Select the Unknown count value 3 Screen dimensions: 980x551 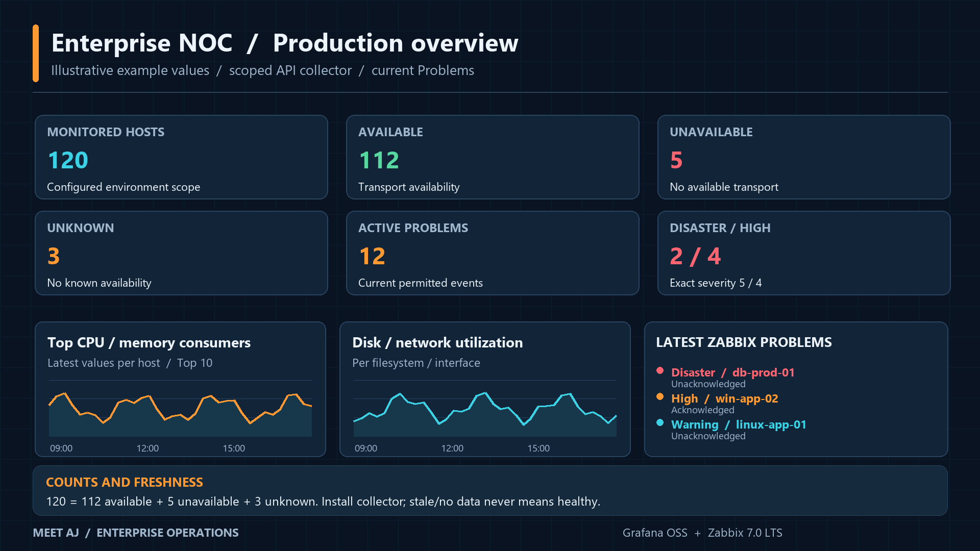click(x=54, y=256)
